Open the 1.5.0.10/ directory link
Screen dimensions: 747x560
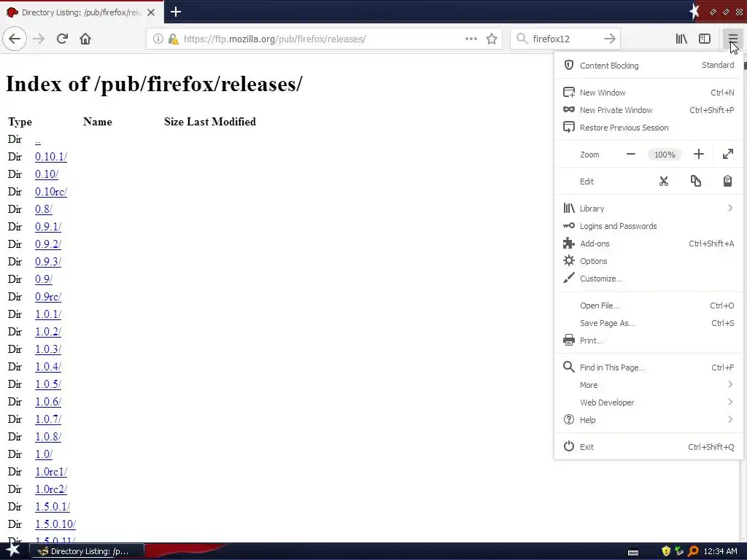click(x=55, y=524)
